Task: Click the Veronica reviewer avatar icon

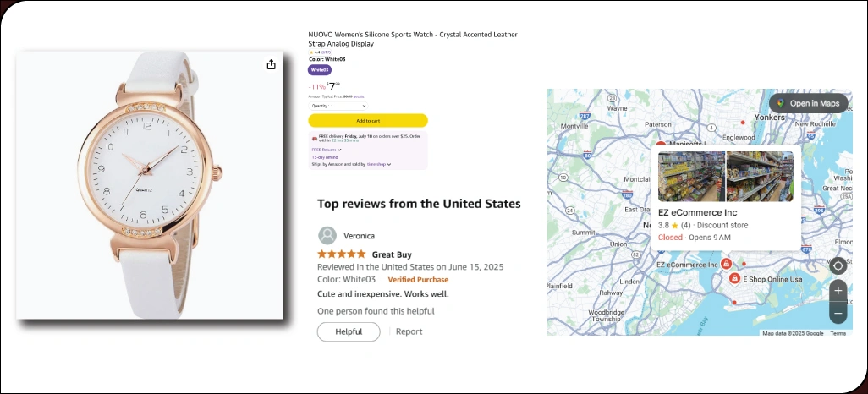Action: point(327,235)
